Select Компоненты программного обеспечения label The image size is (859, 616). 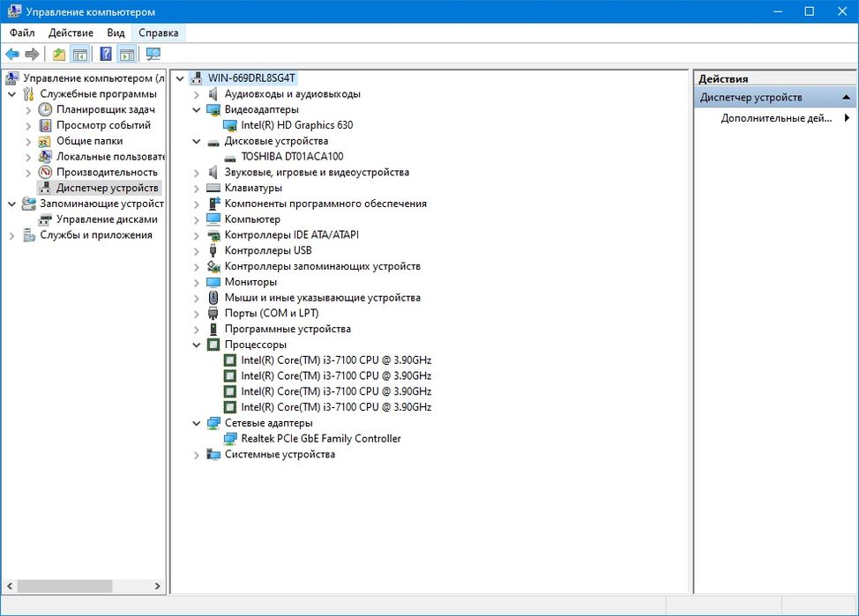[x=325, y=204]
